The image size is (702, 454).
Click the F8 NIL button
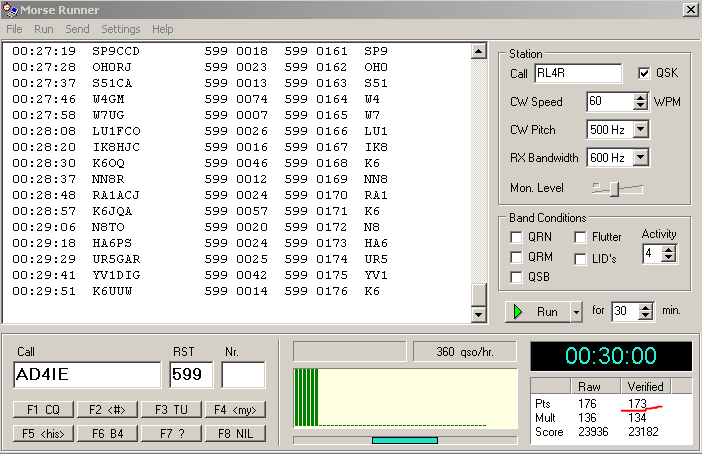(235, 433)
